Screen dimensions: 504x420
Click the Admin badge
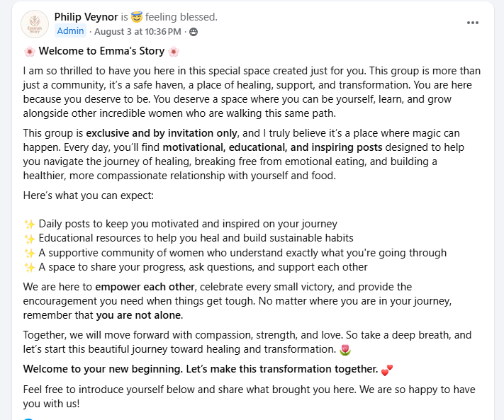(70, 31)
